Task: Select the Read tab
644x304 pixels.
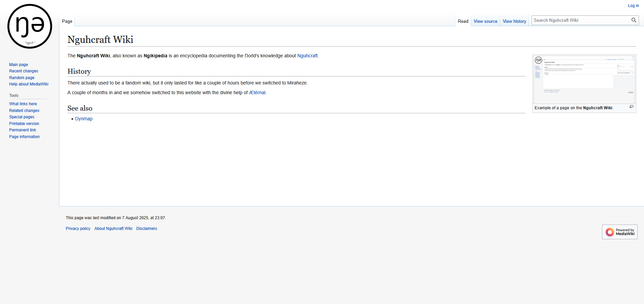Action: 463,21
